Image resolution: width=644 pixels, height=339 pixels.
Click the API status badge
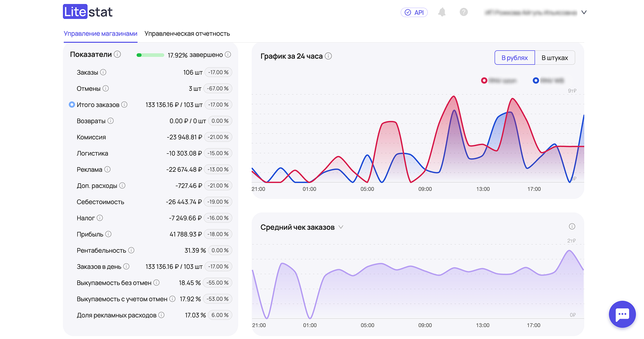414,13
